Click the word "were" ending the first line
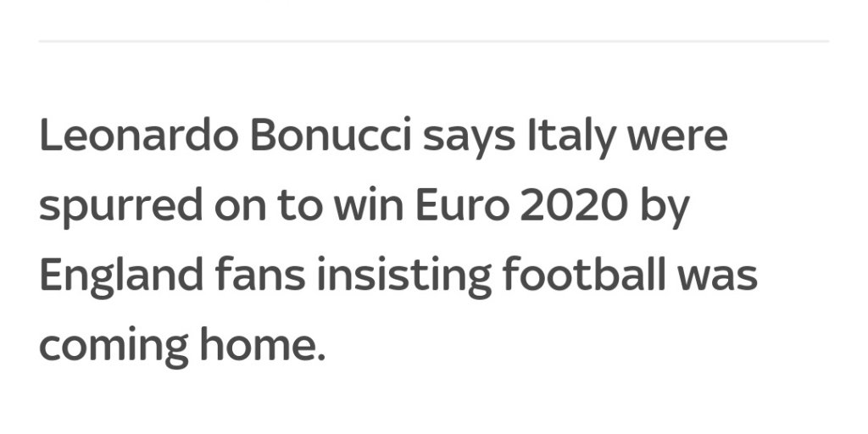Viewport: 868px width, 434px height. coord(677,138)
